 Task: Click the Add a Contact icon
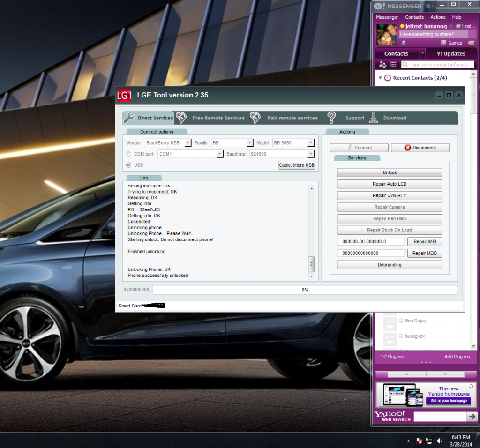(x=382, y=65)
